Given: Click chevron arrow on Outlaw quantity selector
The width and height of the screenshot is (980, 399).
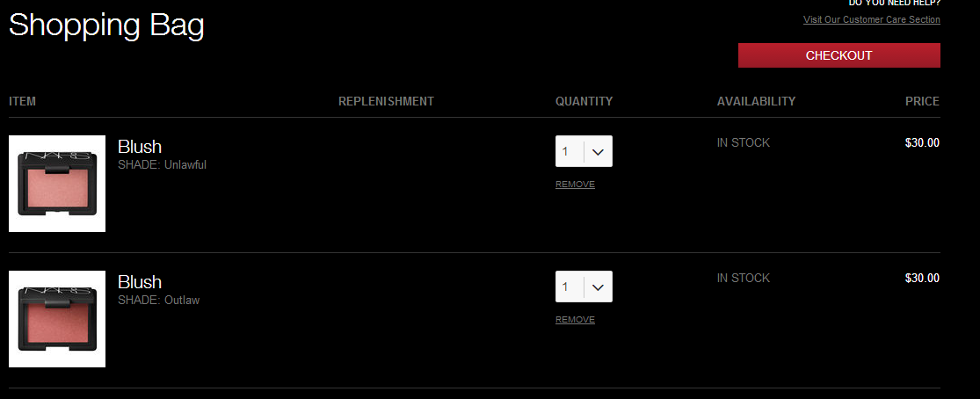Looking at the screenshot, I should (599, 287).
